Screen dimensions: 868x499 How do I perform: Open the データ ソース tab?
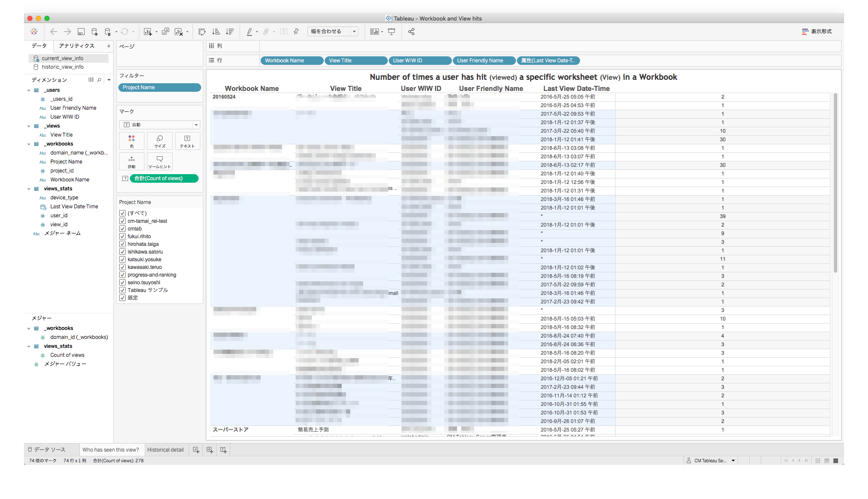pos(47,449)
